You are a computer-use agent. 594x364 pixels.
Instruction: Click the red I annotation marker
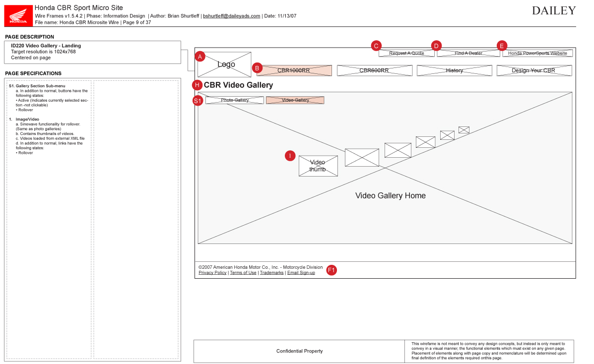pos(290,156)
